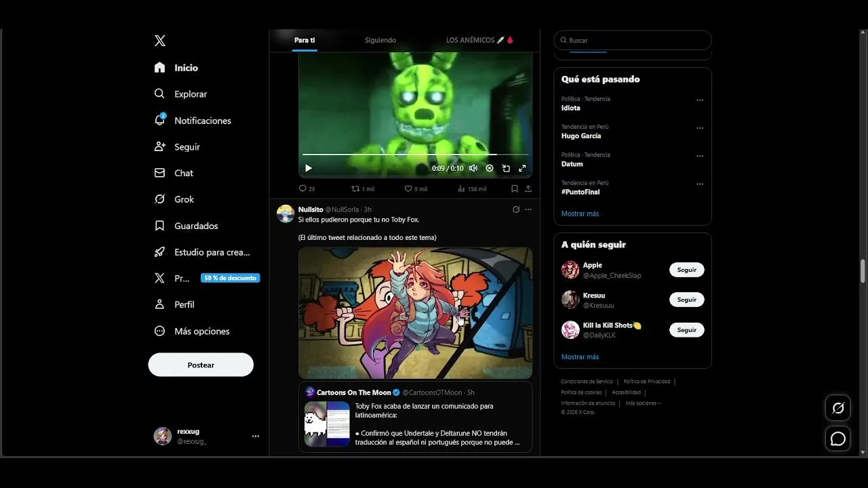
Task: Open the Seguir sidebar item
Action: click(177, 146)
